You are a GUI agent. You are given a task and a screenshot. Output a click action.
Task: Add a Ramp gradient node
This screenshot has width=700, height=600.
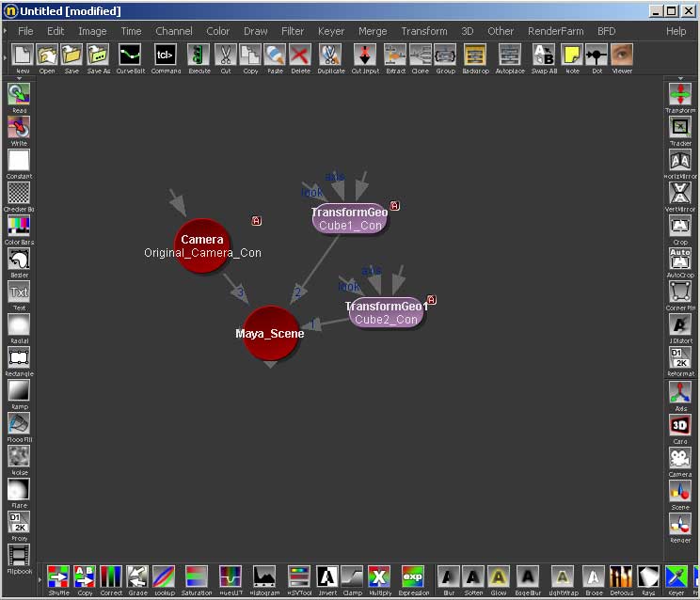click(x=19, y=391)
